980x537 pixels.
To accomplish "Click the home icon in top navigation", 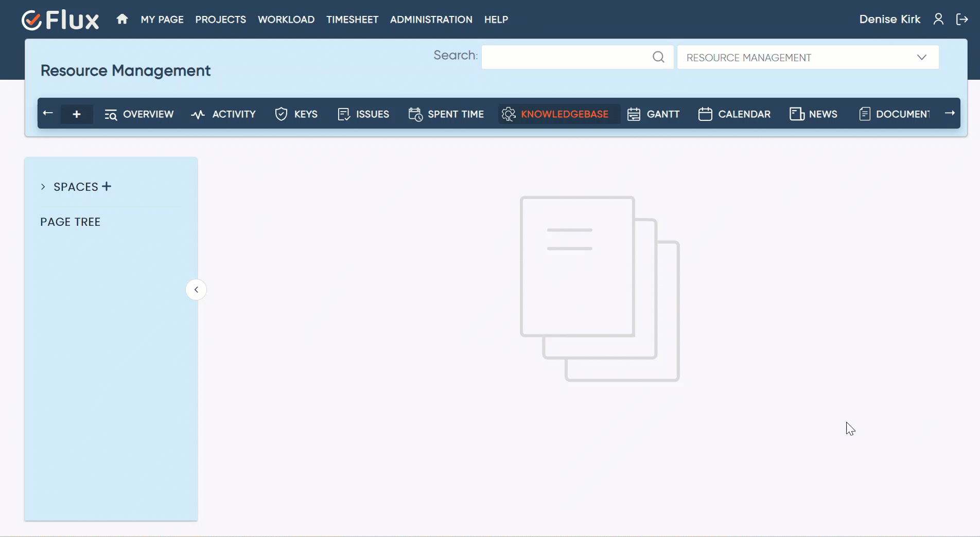I will pos(122,20).
